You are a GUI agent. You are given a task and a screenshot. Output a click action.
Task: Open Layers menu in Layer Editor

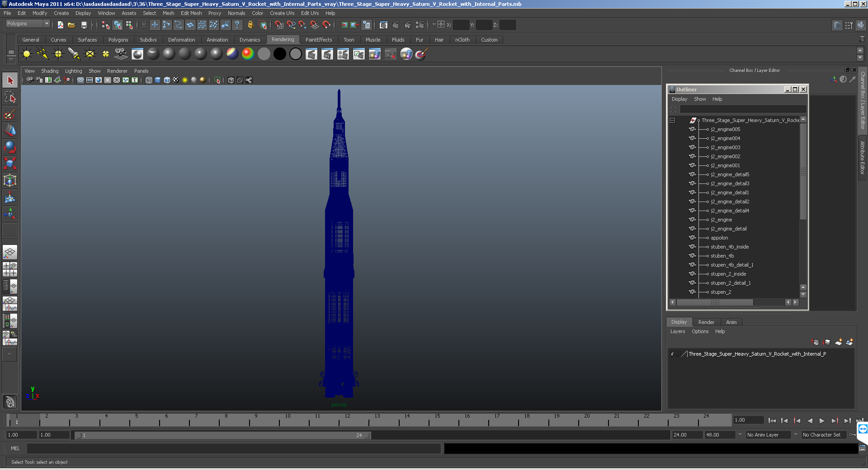pos(677,331)
